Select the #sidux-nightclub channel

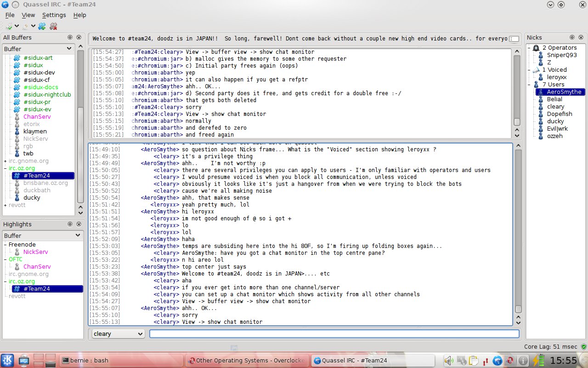coord(47,95)
